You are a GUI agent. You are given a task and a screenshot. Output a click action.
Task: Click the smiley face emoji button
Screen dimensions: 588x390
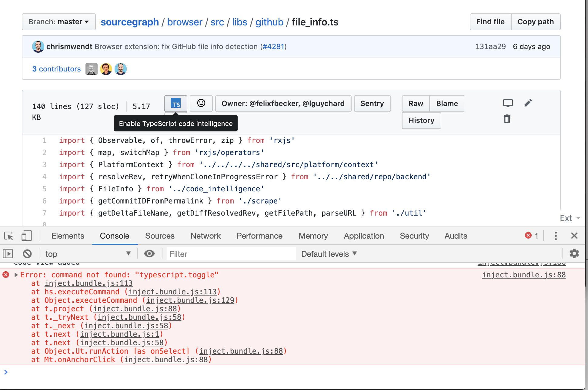(201, 104)
